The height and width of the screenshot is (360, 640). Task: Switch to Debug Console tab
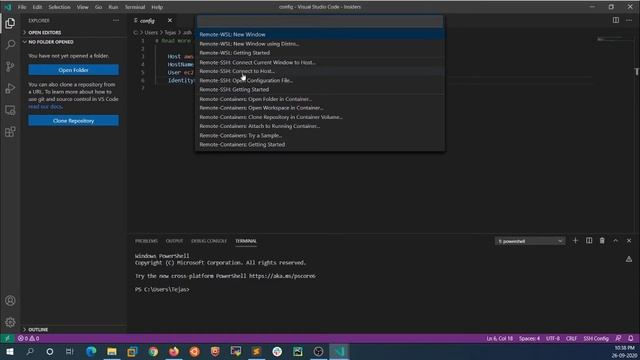(209, 241)
